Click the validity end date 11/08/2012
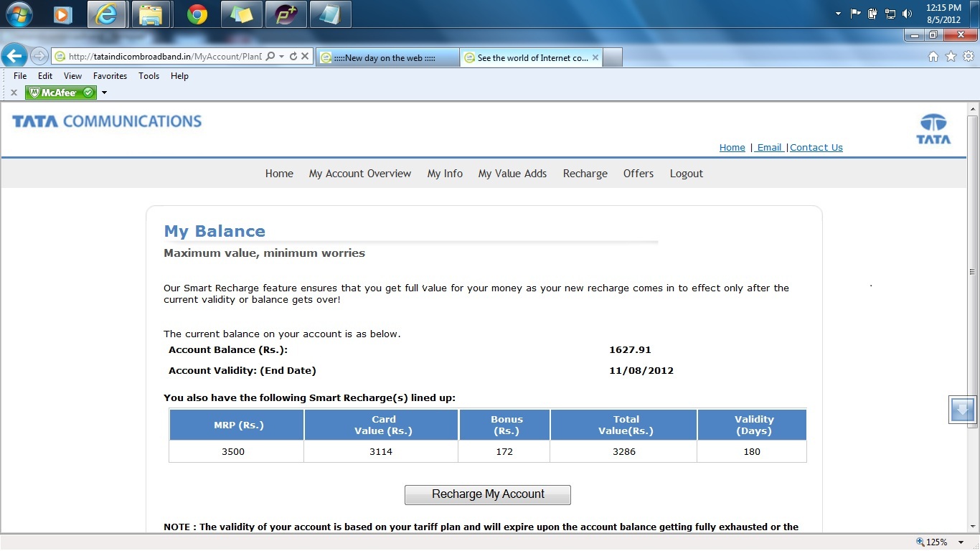Image resolution: width=980 pixels, height=551 pixels. tap(641, 371)
